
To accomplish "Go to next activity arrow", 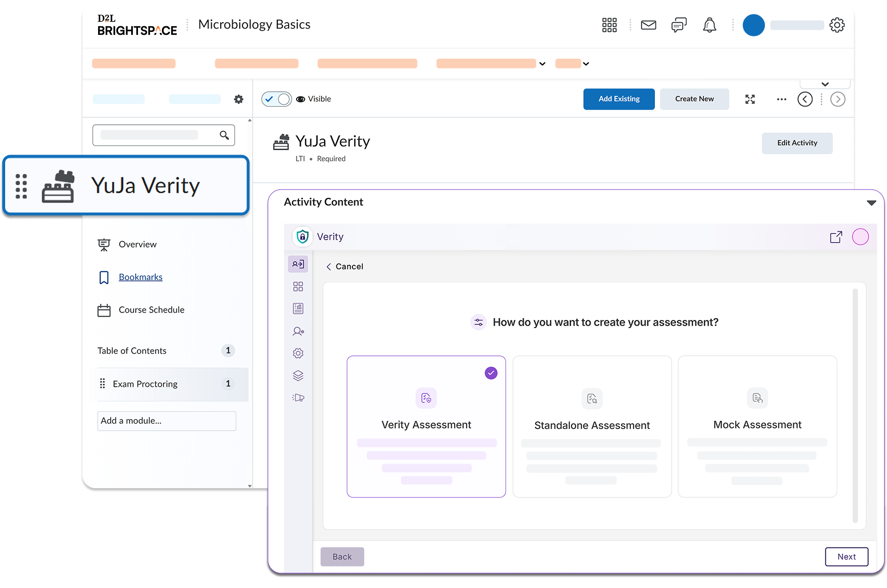I will click(x=837, y=99).
